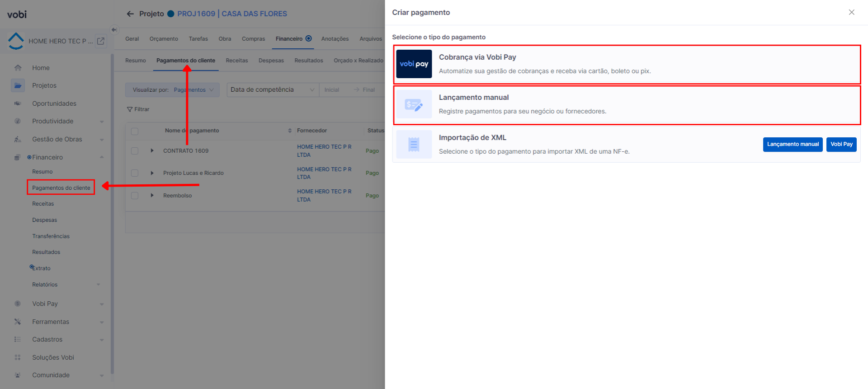Expand the Reembolso row
868x389 pixels.
152,195
